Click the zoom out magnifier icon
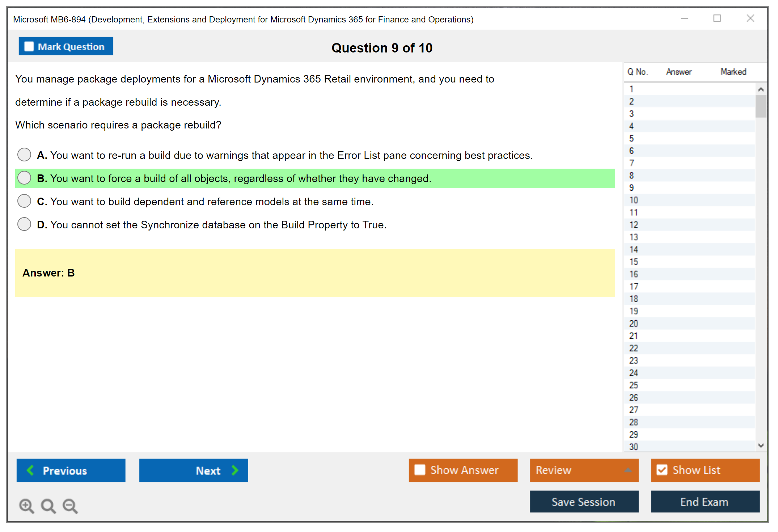 [x=70, y=506]
